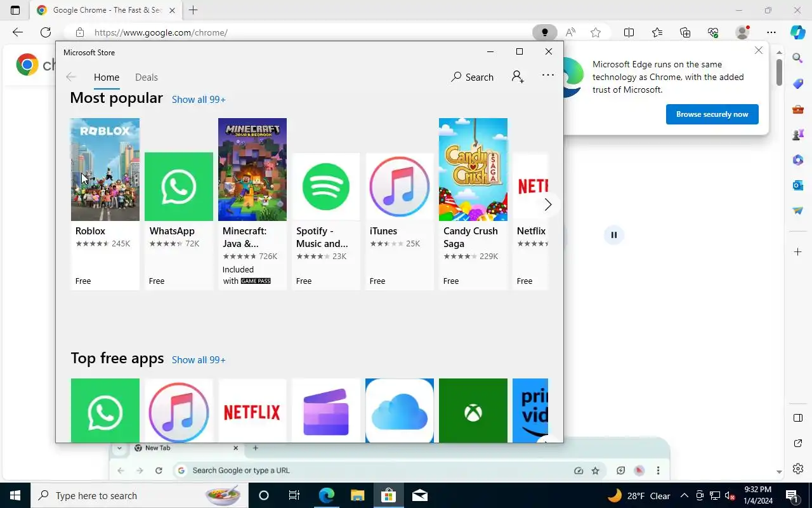Open Task View on the taskbar
The width and height of the screenshot is (812, 508).
pos(294,495)
